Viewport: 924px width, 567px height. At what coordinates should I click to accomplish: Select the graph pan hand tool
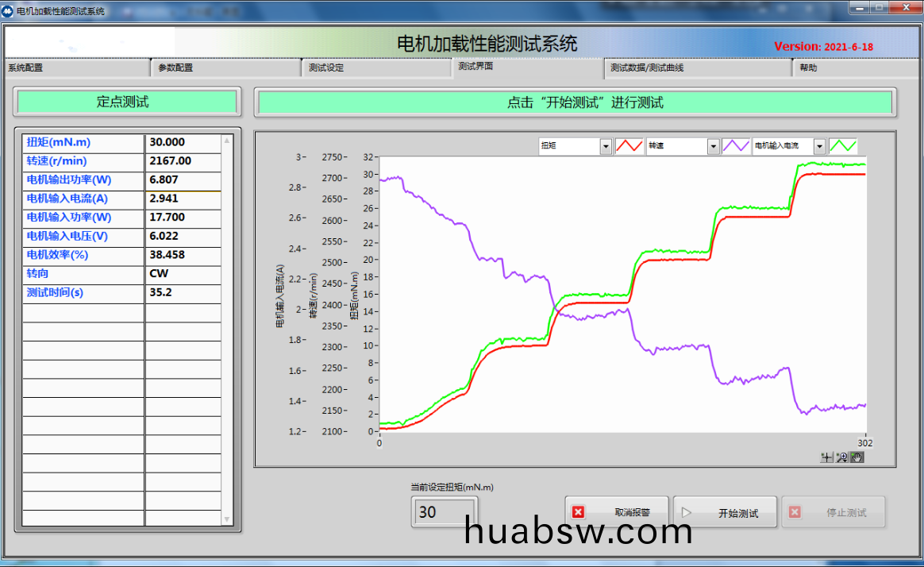[x=857, y=457]
